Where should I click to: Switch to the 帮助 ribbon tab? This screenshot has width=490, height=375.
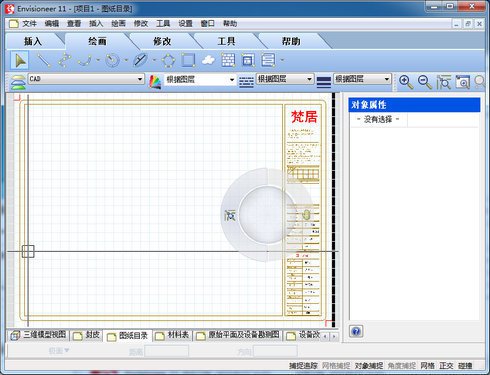coord(291,41)
